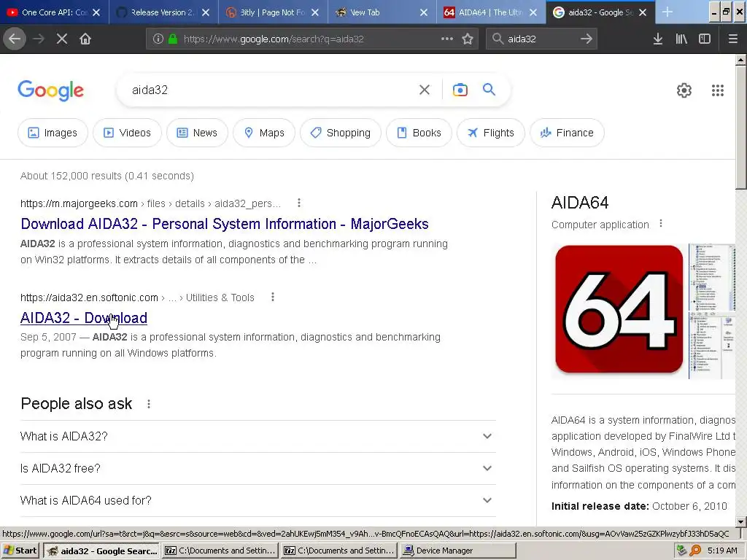Screen dimensions: 747x560
Task: Filter results by Images
Action: (x=53, y=133)
